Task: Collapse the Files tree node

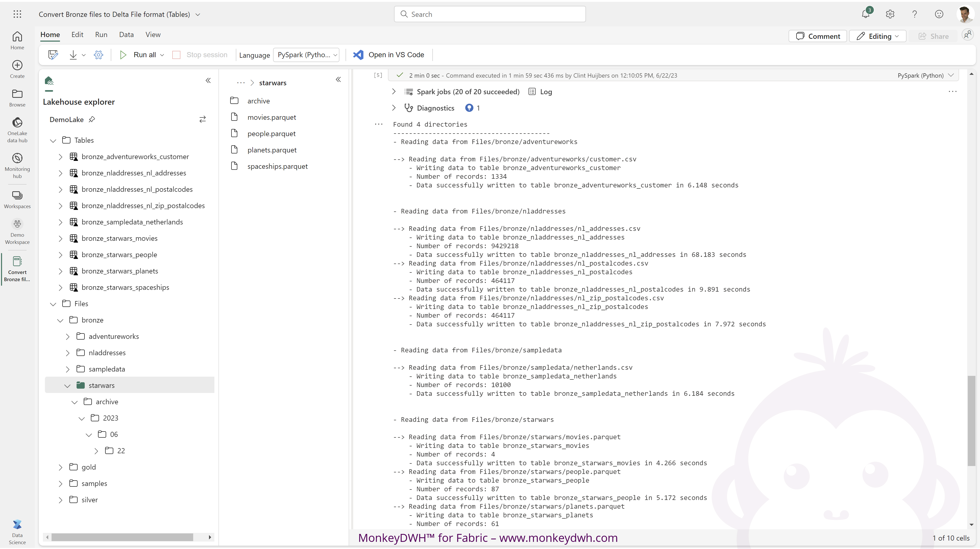Action: (x=53, y=304)
